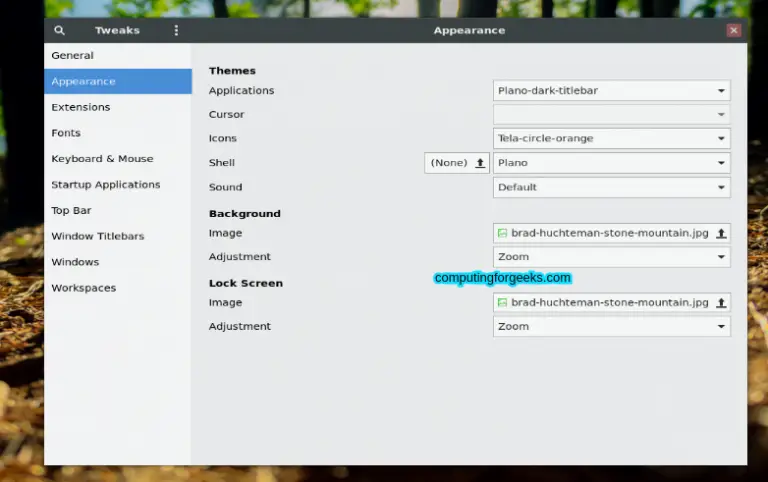Click the search magnifier icon in Tweaks
This screenshot has width=768, height=482.
(59, 31)
